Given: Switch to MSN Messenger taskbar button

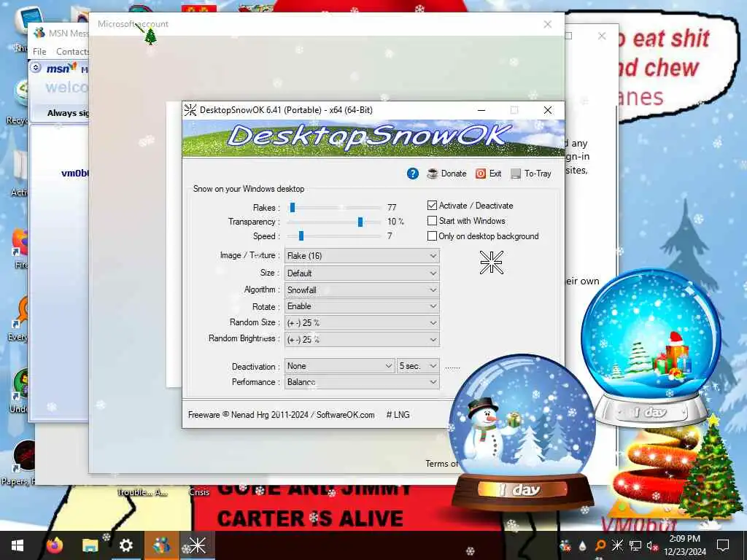Looking at the screenshot, I should [161, 545].
